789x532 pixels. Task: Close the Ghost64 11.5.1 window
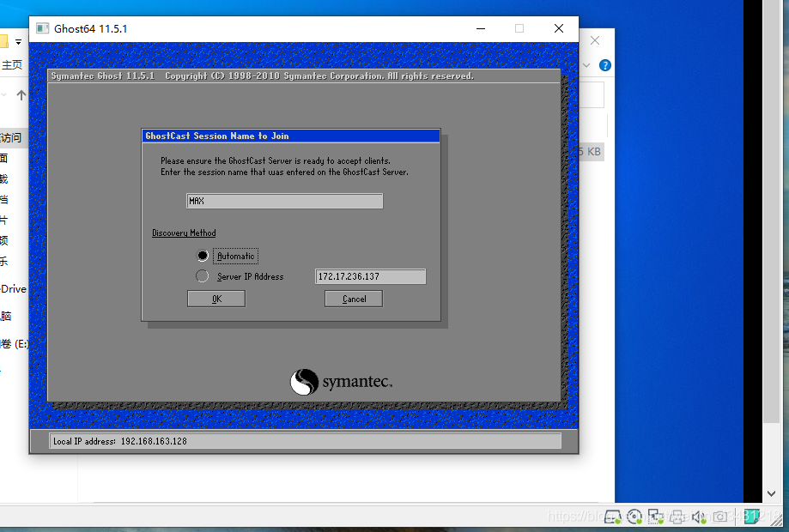(559, 28)
